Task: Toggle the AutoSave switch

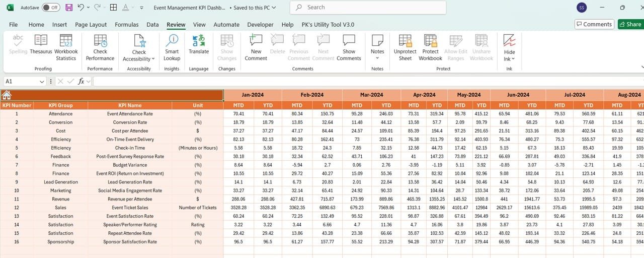Action: pyautogui.click(x=50, y=8)
